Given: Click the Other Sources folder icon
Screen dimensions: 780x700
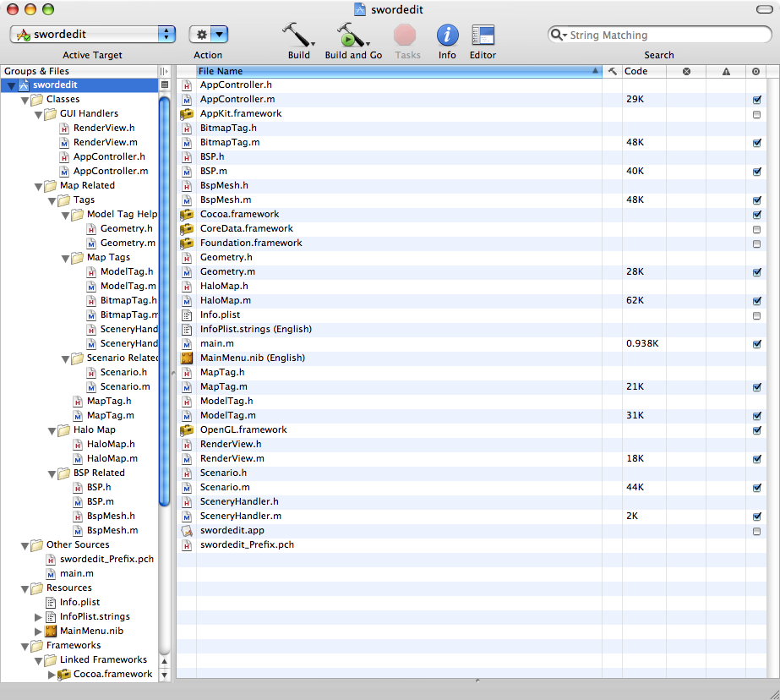Looking at the screenshot, I should pos(37,545).
